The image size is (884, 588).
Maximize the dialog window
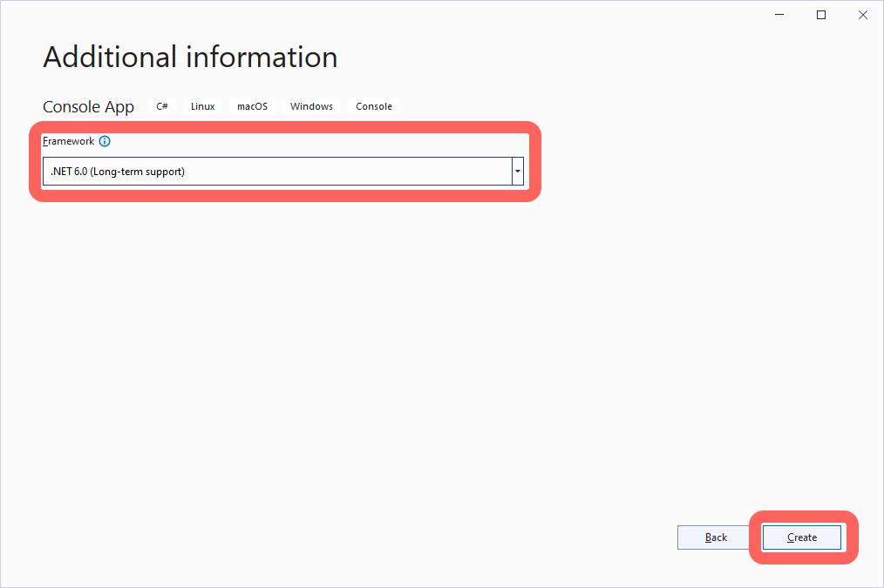(820, 15)
